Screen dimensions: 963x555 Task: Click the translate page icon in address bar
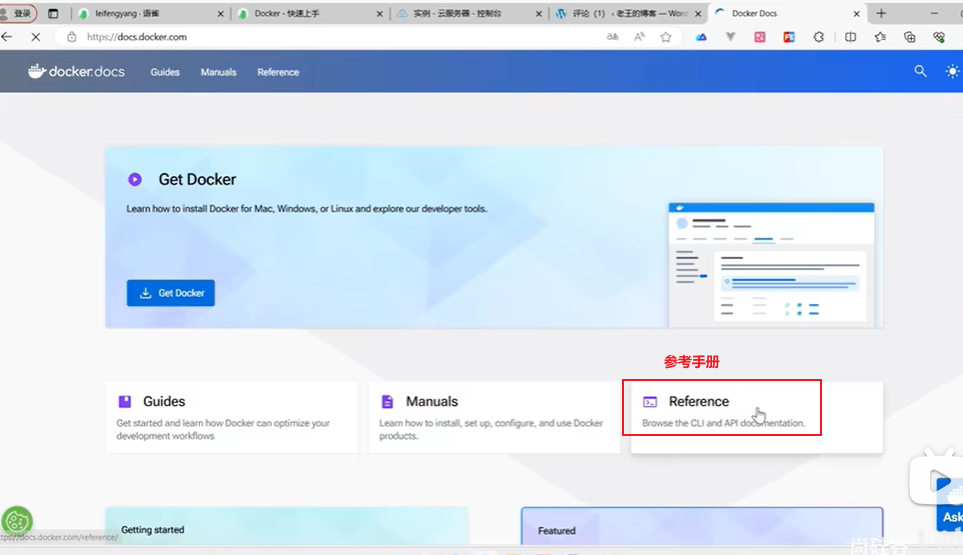(612, 37)
